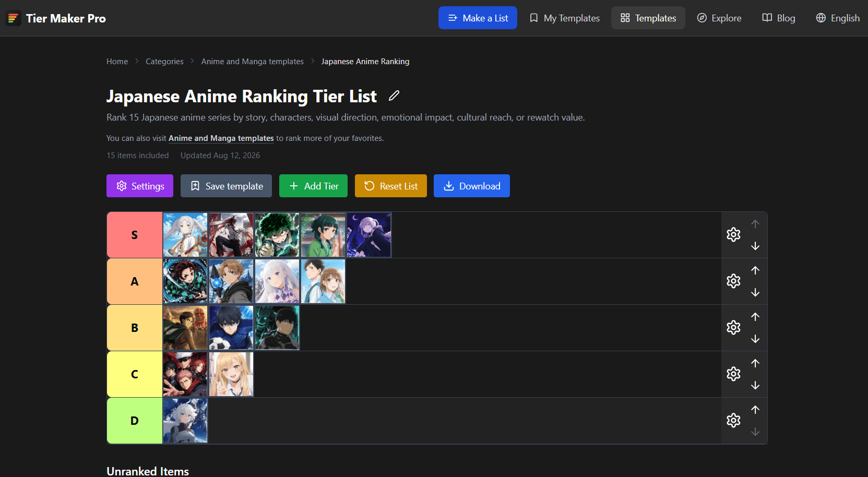The height and width of the screenshot is (477, 868).
Task: Move tier D up with arrow
Action: tap(755, 410)
